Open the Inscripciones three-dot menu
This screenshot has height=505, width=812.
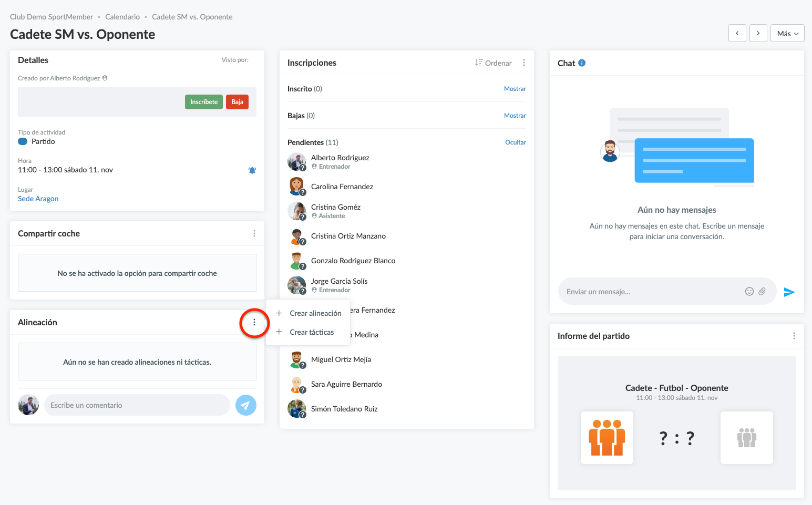523,63
